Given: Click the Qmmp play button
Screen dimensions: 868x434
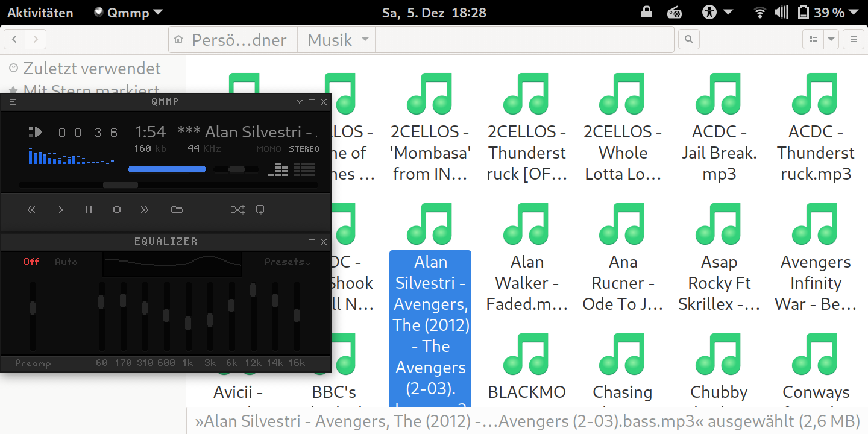Looking at the screenshot, I should pos(60,210).
